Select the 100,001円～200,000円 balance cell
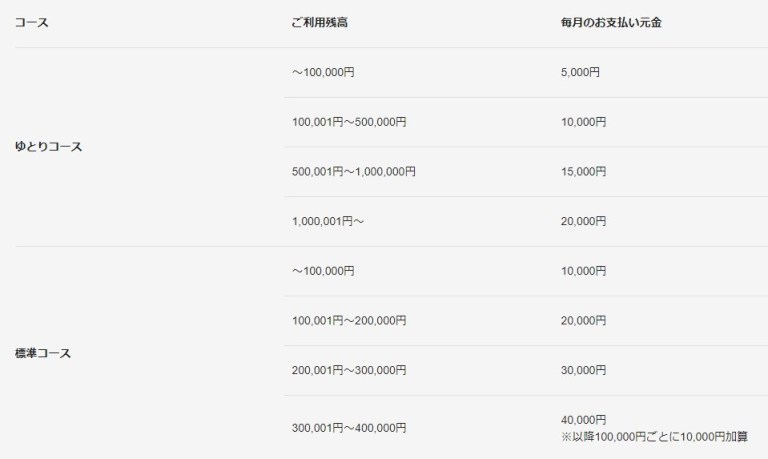The height and width of the screenshot is (459, 768). 349,321
